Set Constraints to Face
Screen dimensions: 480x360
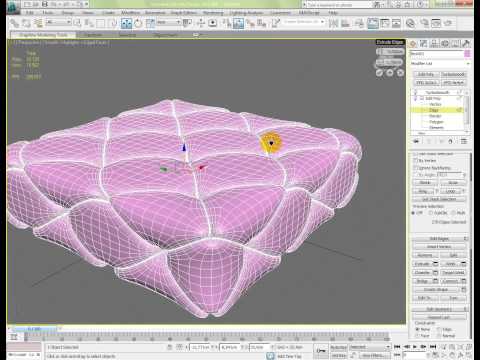tap(417, 336)
